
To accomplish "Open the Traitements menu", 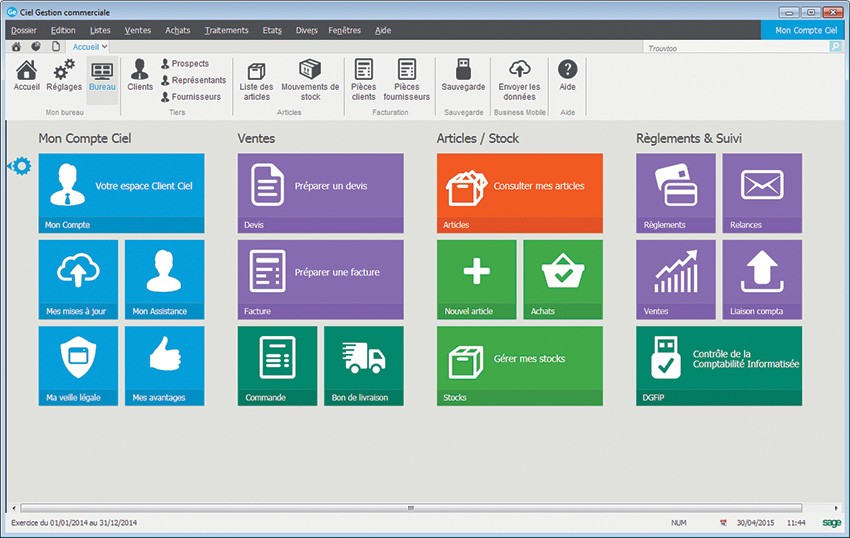I will 226,30.
